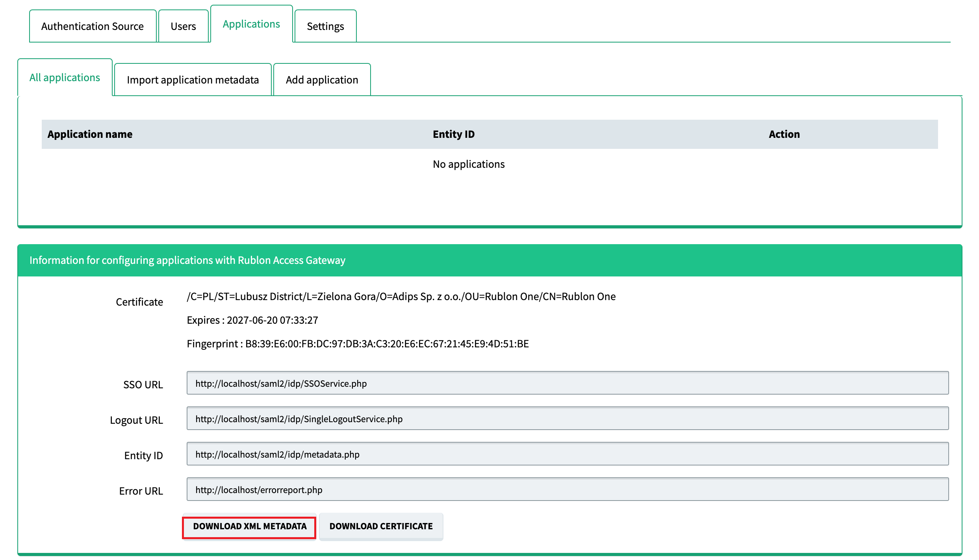This screenshot has height=560, width=979.
Task: Click the Logout URL field
Action: 567,419
